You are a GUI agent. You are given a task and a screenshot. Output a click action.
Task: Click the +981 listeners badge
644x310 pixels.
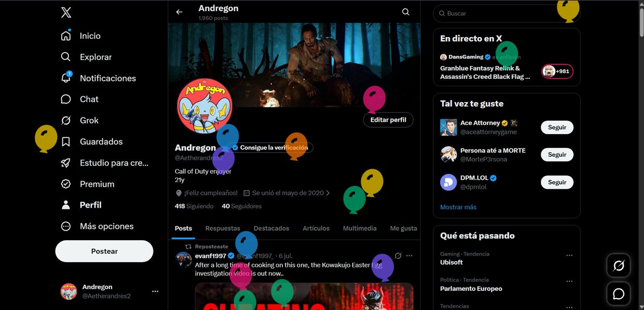click(x=558, y=71)
